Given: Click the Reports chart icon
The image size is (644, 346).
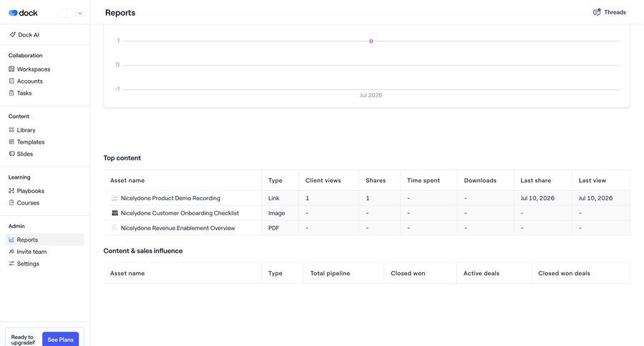Looking at the screenshot, I should [11, 239].
